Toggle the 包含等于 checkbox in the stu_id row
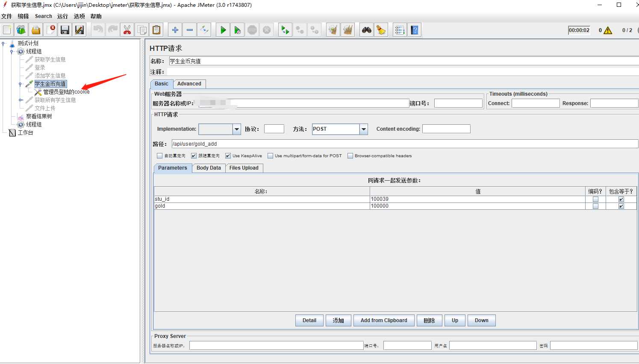Viewport: 639px width, 364px height. [621, 199]
